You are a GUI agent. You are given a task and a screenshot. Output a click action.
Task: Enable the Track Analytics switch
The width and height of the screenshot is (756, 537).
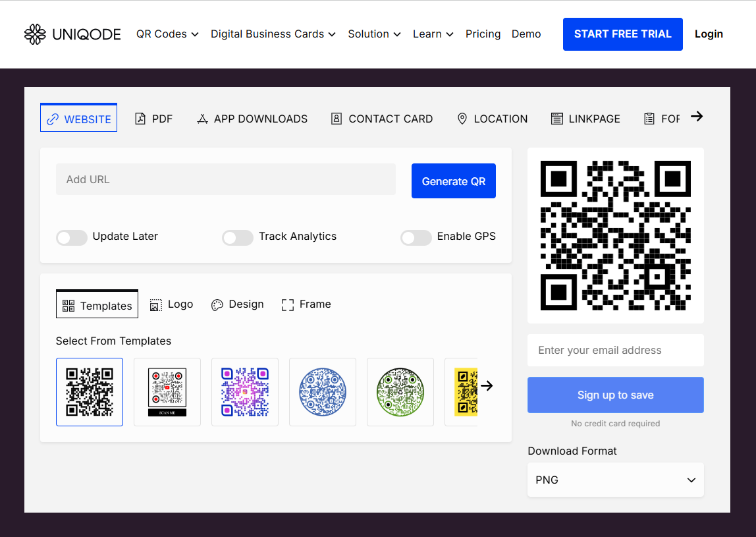(x=237, y=237)
